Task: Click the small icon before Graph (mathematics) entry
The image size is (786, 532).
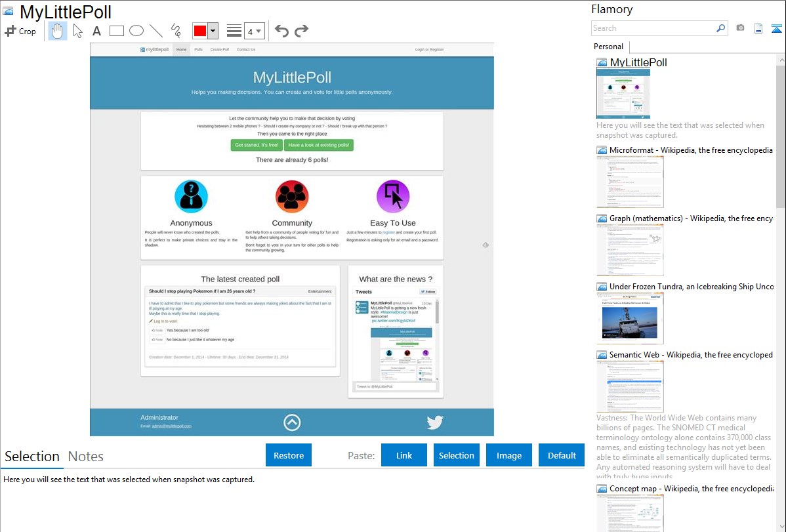Action: click(602, 218)
